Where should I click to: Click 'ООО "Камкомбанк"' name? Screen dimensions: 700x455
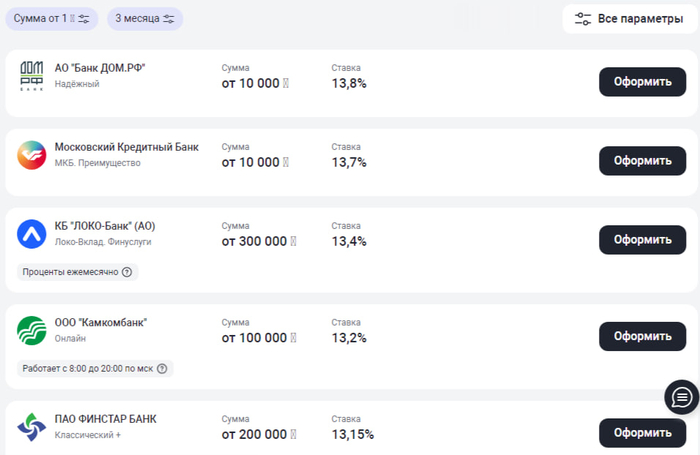tap(101, 322)
